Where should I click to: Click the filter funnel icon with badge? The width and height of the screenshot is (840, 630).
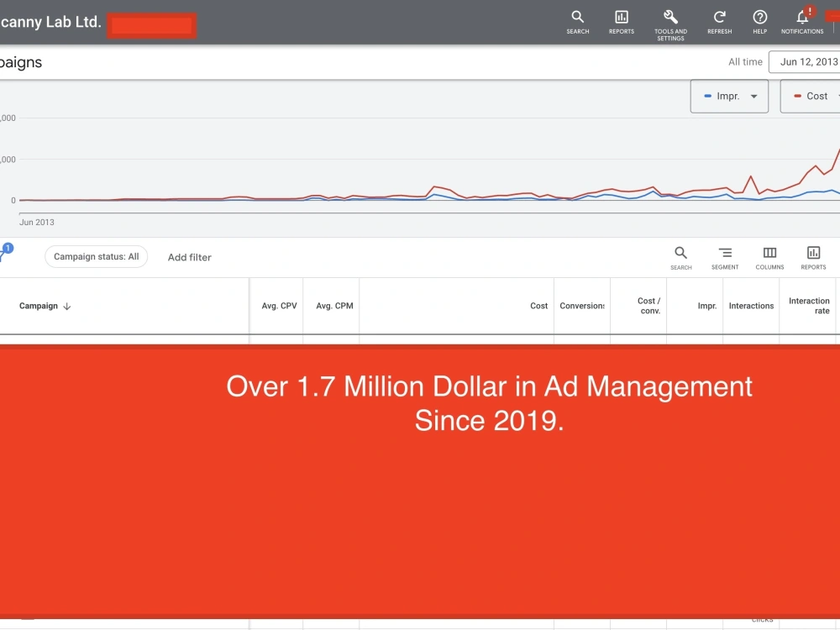(x=4, y=252)
